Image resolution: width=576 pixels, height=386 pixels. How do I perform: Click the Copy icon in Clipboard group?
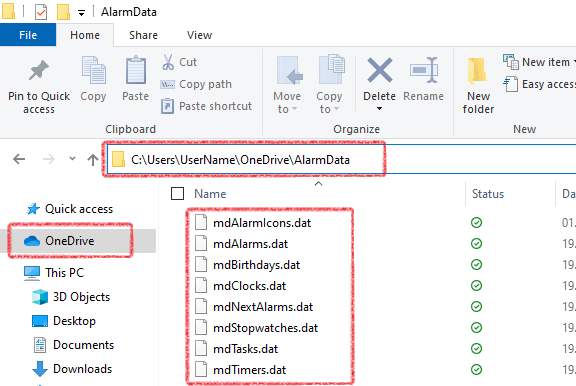click(x=93, y=70)
